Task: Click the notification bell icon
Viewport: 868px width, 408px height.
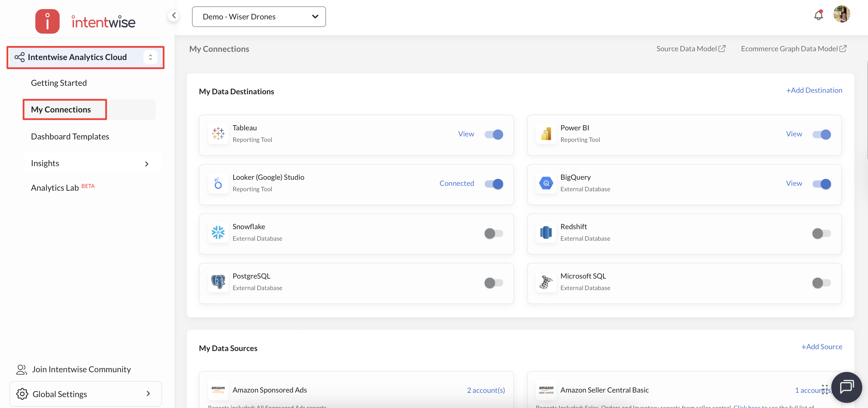Action: click(818, 15)
